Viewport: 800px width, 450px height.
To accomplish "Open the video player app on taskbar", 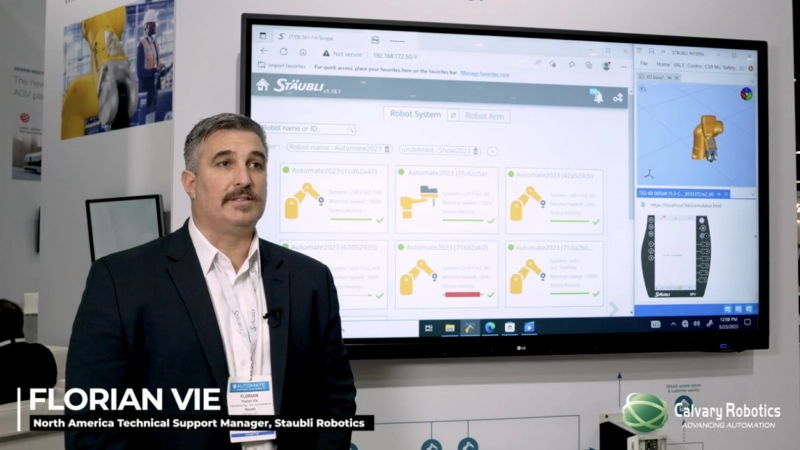I will 529,327.
